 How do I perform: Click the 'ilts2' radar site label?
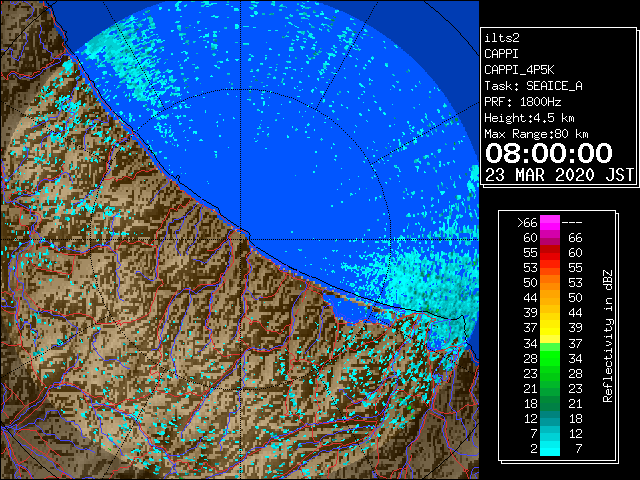(x=502, y=38)
